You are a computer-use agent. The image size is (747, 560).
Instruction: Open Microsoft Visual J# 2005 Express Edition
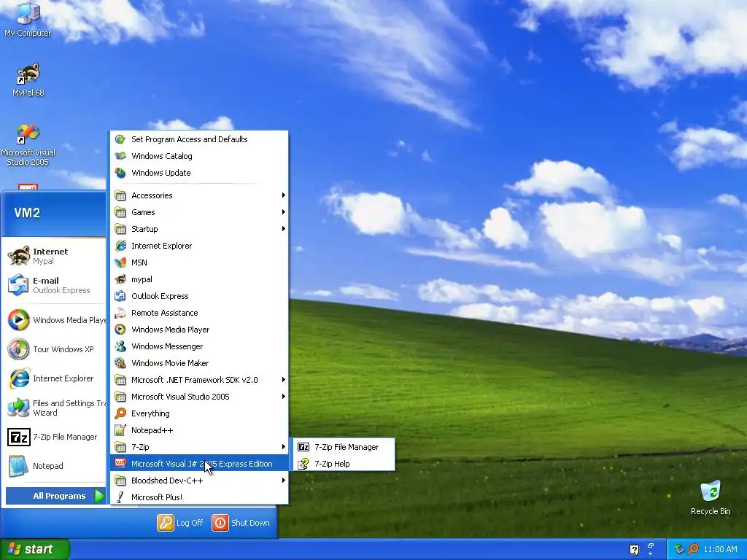pyautogui.click(x=199, y=464)
